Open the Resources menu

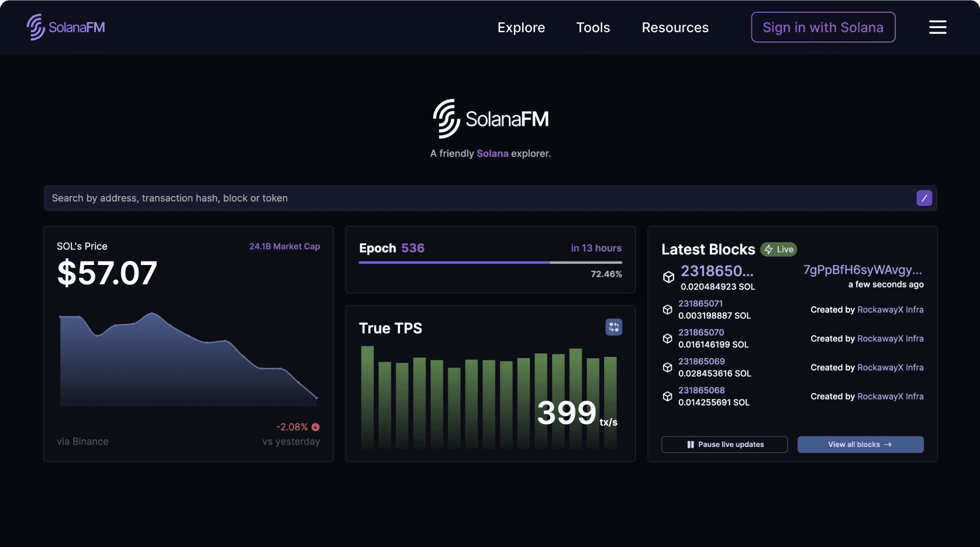click(x=675, y=27)
